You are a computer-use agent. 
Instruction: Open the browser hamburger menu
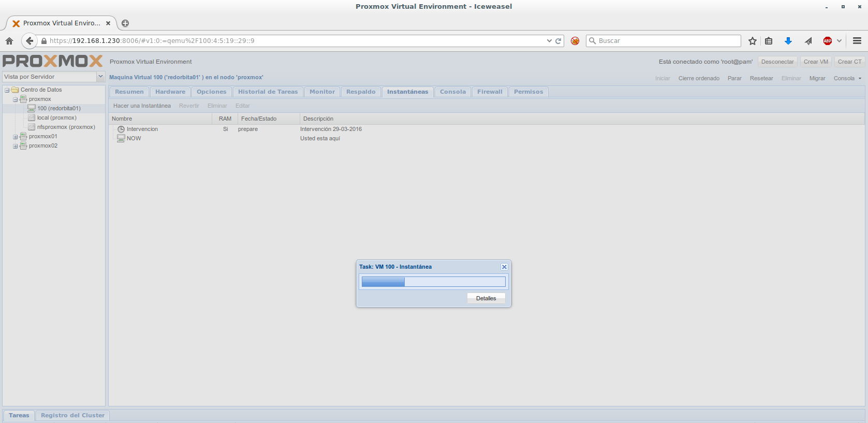(x=857, y=41)
